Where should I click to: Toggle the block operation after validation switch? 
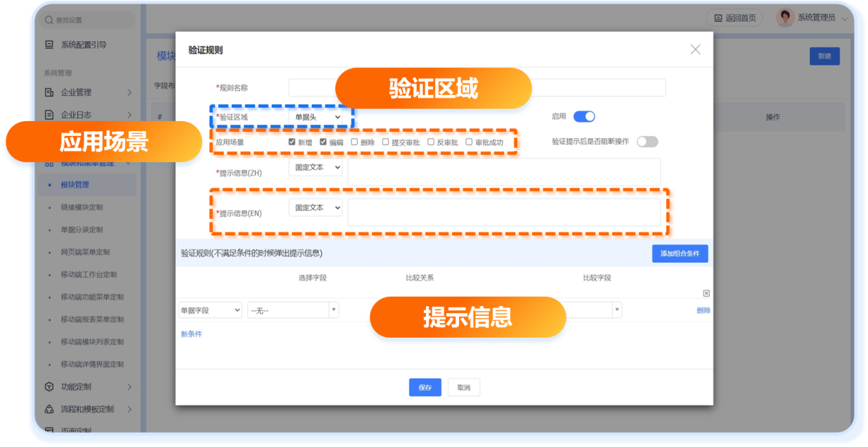point(647,141)
